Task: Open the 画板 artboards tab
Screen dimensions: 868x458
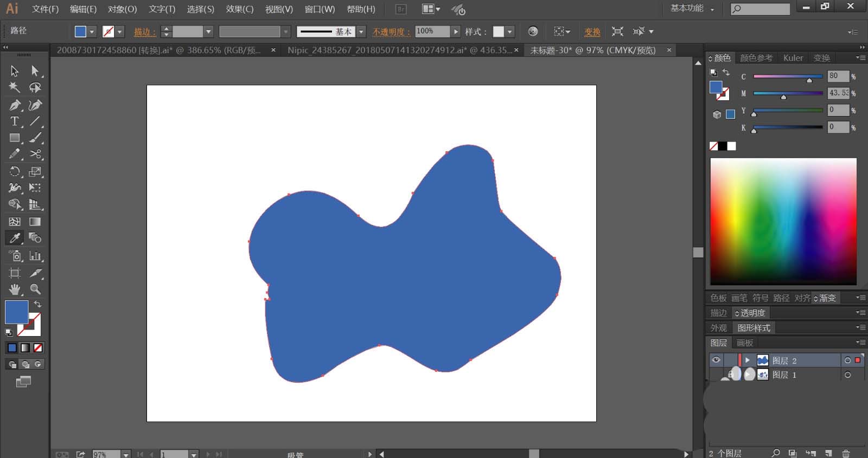Action: click(745, 343)
